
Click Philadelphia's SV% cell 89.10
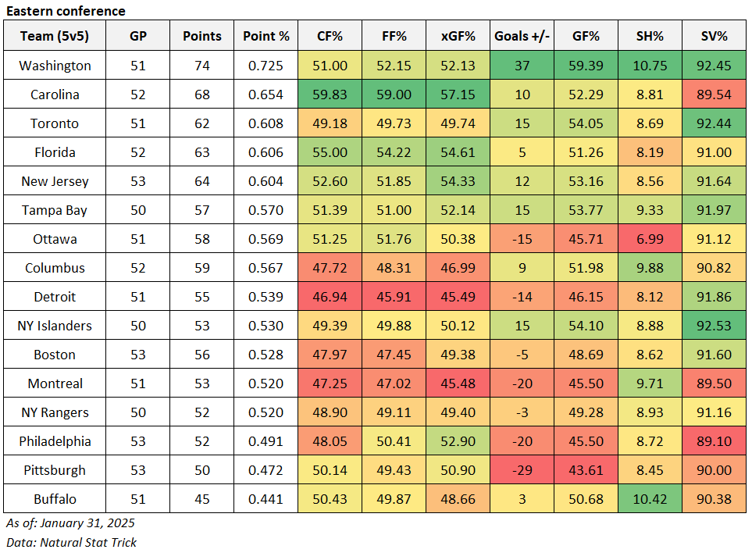[714, 441]
